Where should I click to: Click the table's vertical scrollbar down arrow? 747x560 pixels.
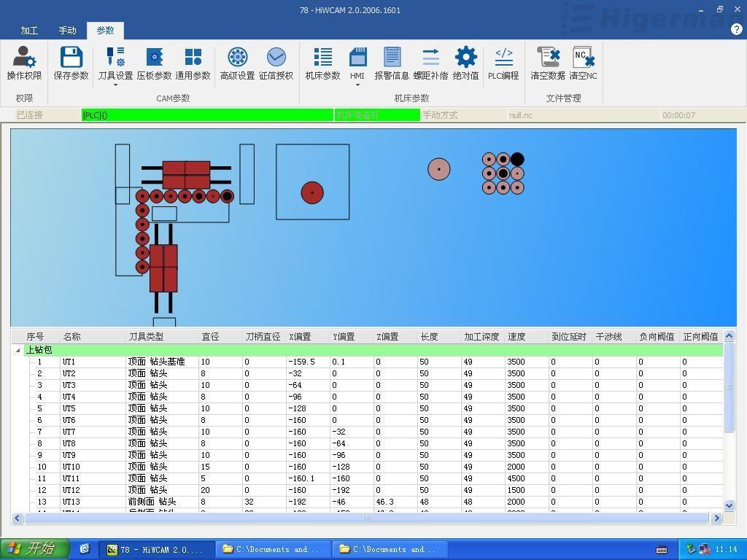(x=729, y=505)
